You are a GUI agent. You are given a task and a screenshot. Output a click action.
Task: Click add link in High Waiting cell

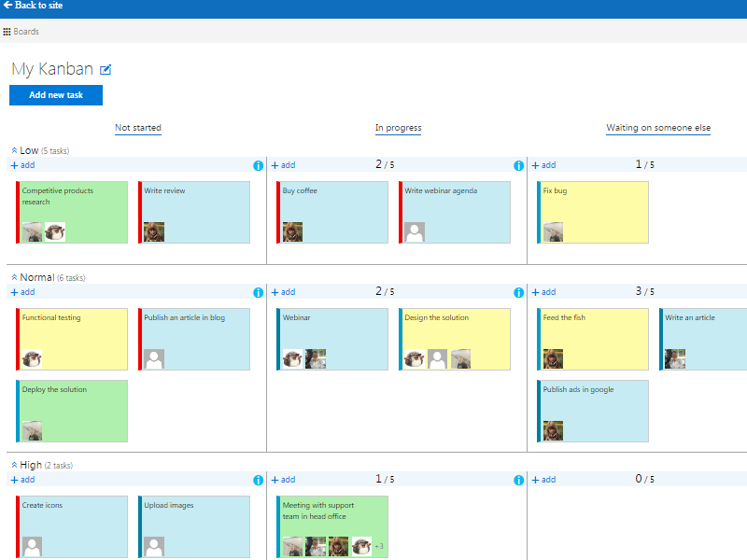[544, 480]
